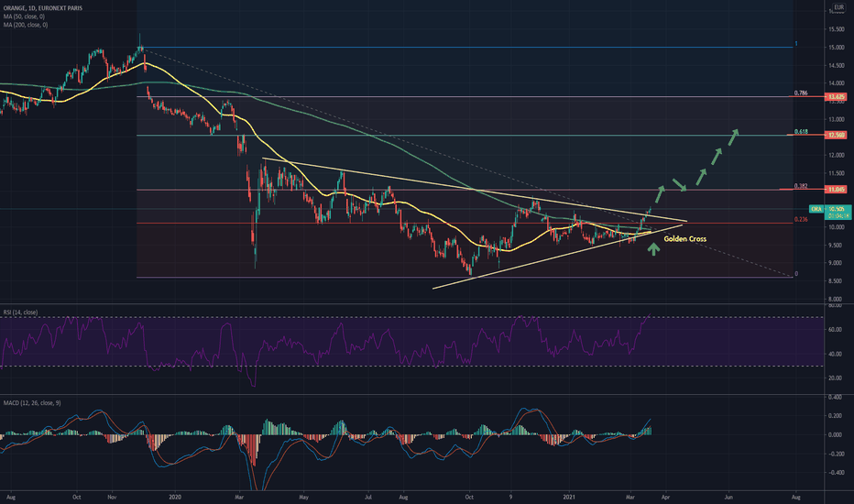
Task: Click the 2021 label on time axis
Action: 569,497
